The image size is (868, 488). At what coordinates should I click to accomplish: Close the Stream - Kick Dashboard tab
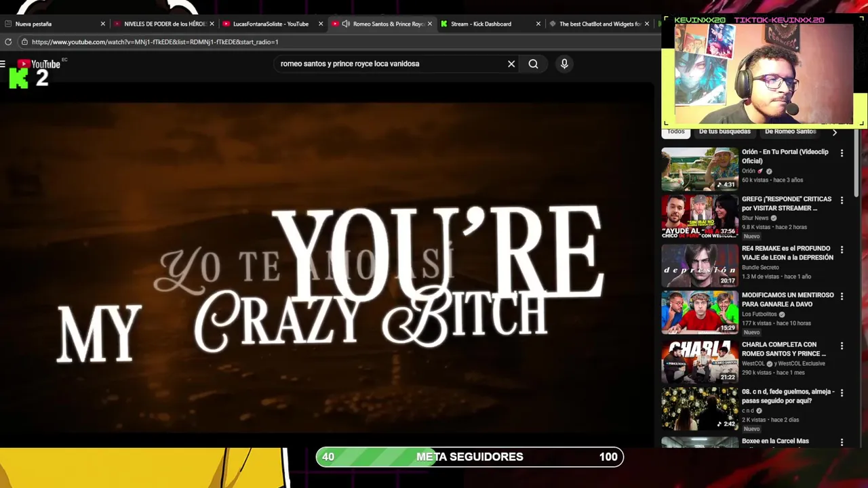(538, 24)
